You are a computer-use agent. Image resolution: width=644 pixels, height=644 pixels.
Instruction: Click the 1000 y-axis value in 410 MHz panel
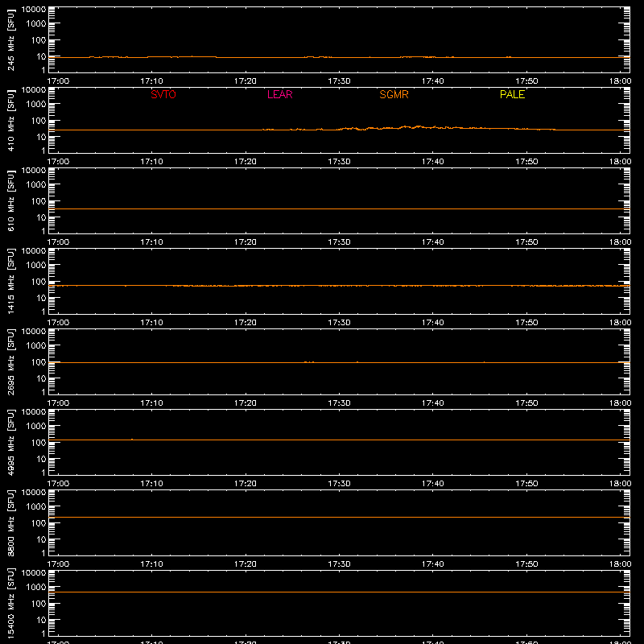(36, 105)
